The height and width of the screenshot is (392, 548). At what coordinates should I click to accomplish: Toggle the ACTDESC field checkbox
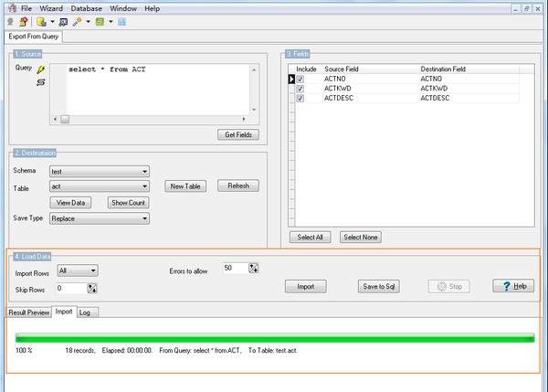[300, 99]
